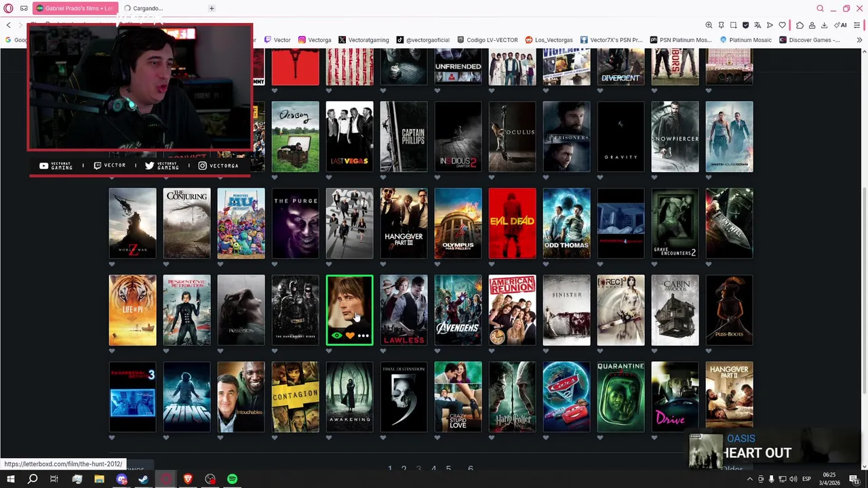Click the pin icon in the address bar

click(x=721, y=25)
